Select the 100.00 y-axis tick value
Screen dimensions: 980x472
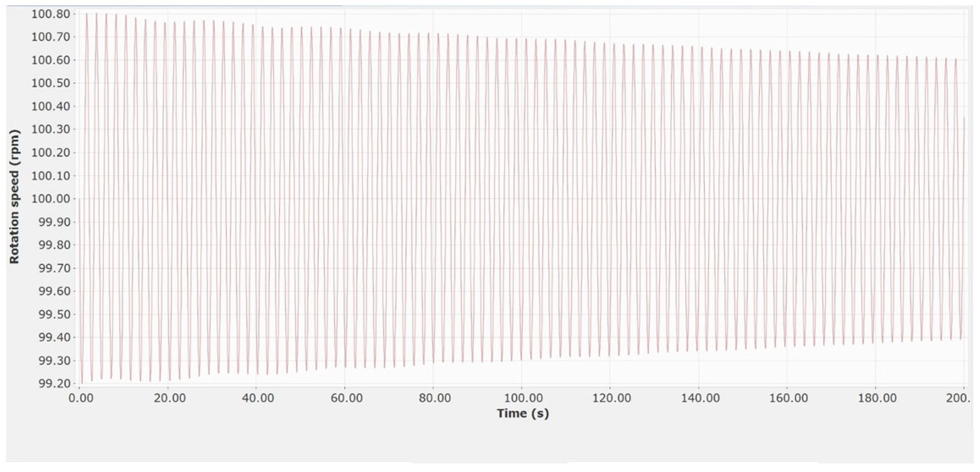(51, 199)
